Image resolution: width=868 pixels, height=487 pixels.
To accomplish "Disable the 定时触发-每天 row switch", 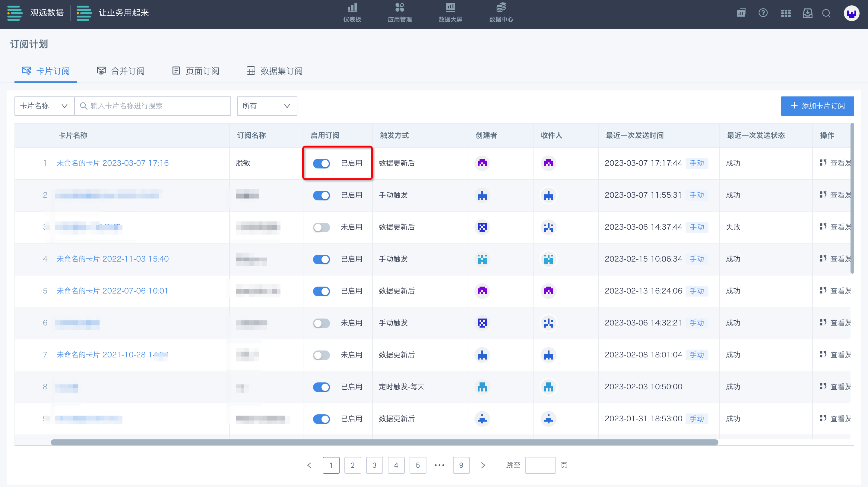I will [x=322, y=387].
